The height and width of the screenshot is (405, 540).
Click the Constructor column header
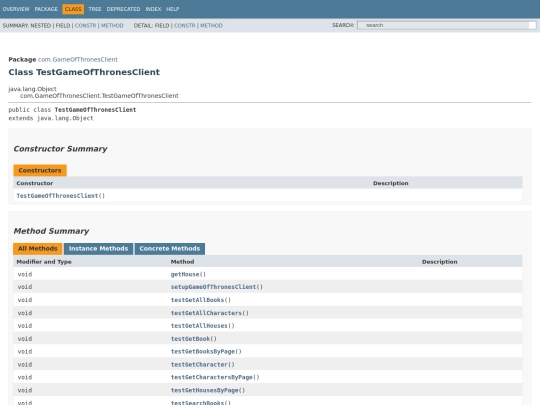[35, 183]
